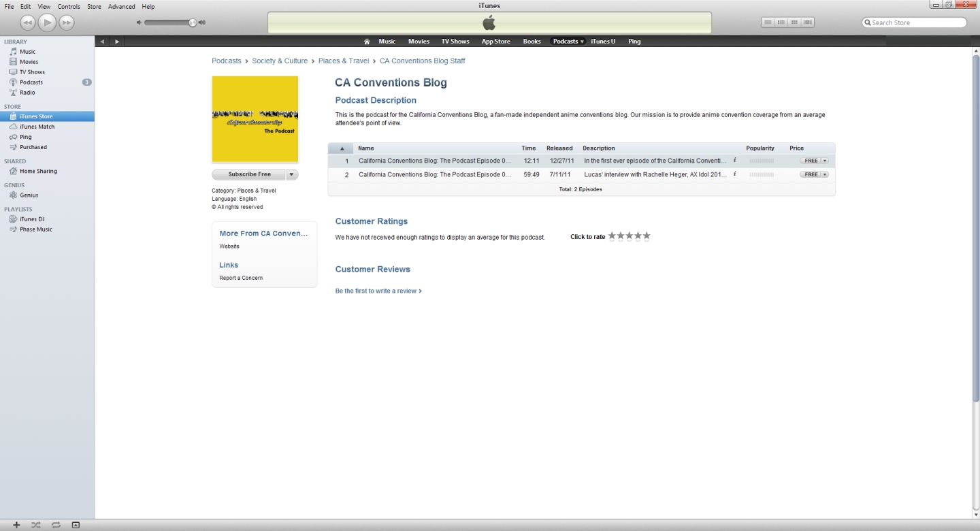The width and height of the screenshot is (980, 531).
Task: Open the podcast Website link
Action: pyautogui.click(x=229, y=246)
